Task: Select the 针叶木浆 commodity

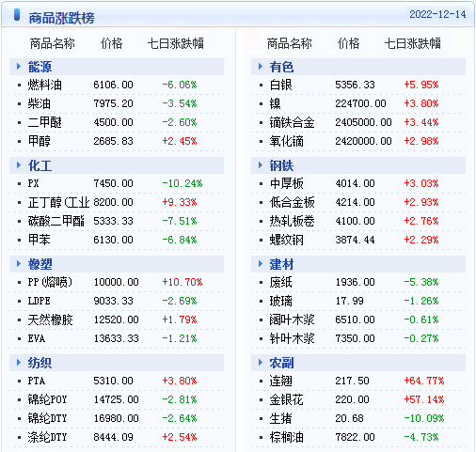Action: [x=292, y=338]
